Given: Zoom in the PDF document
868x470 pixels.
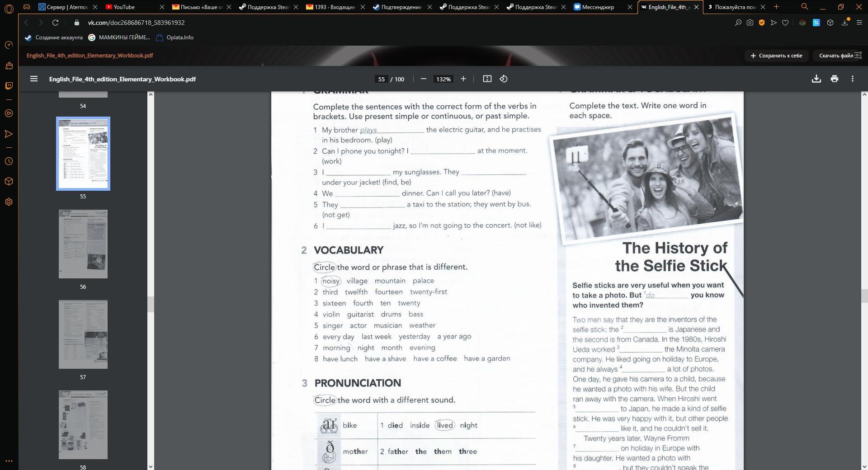Looking at the screenshot, I should pos(463,79).
